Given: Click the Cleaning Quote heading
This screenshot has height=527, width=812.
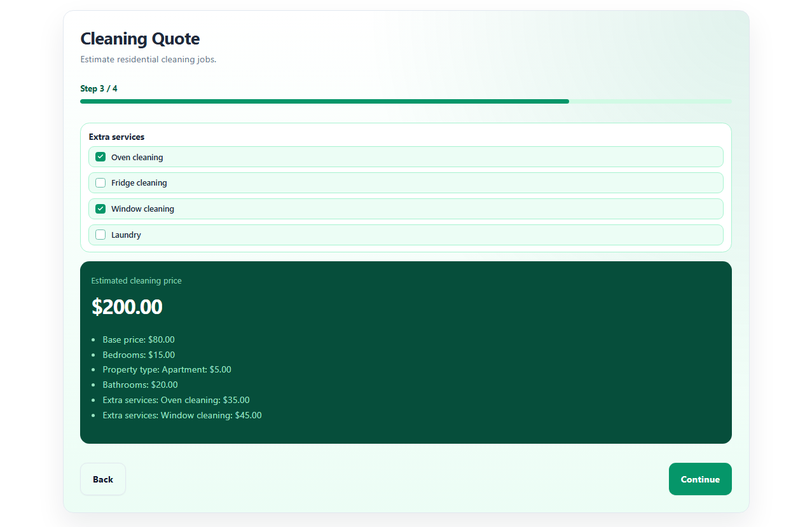Looking at the screenshot, I should [140, 39].
